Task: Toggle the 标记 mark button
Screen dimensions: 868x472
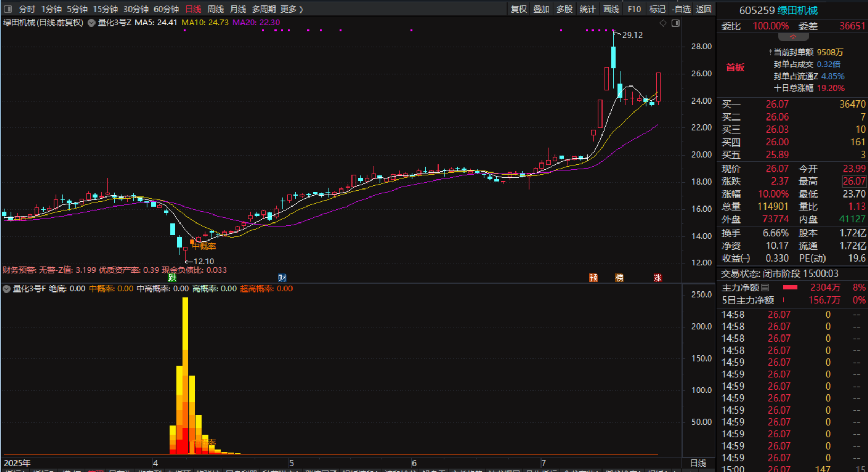Action: 657,9
